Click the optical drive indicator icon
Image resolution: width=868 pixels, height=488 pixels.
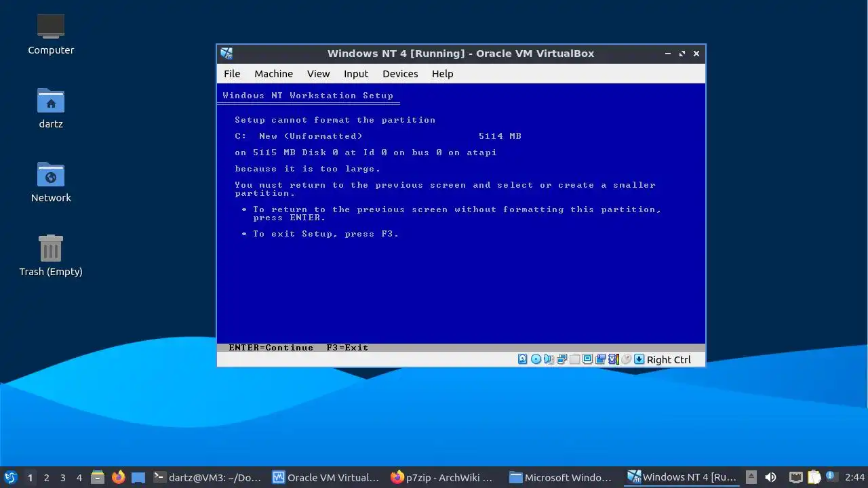tap(536, 359)
